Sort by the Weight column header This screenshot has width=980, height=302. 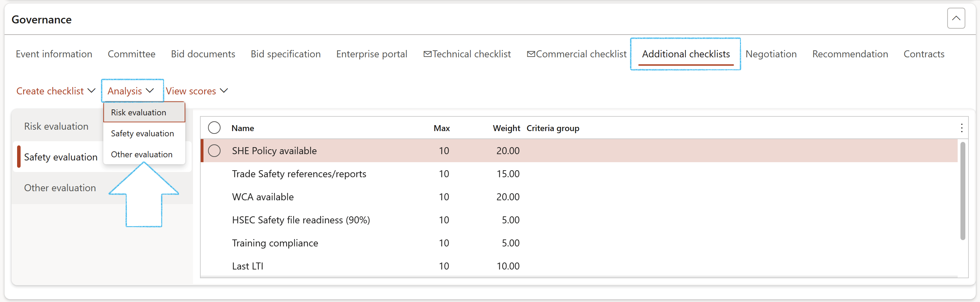click(506, 128)
